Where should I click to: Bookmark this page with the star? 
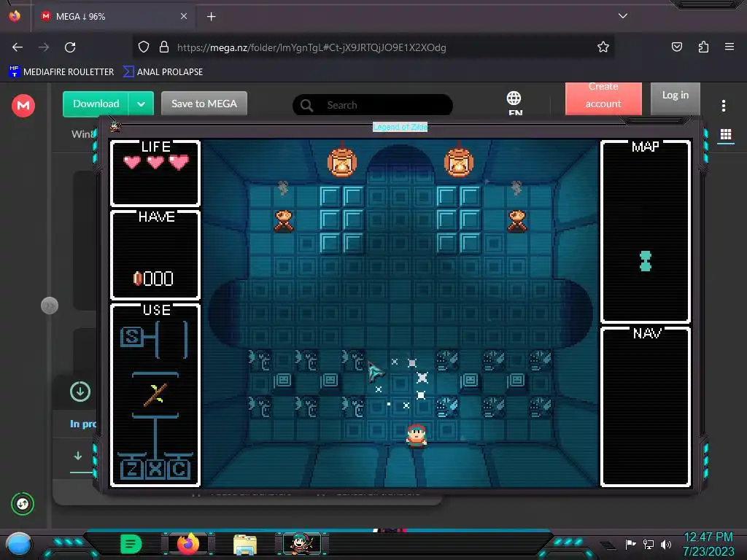[603, 47]
